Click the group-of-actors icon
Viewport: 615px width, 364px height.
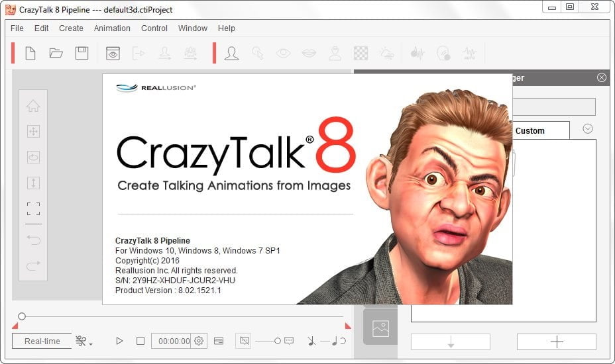tap(191, 54)
